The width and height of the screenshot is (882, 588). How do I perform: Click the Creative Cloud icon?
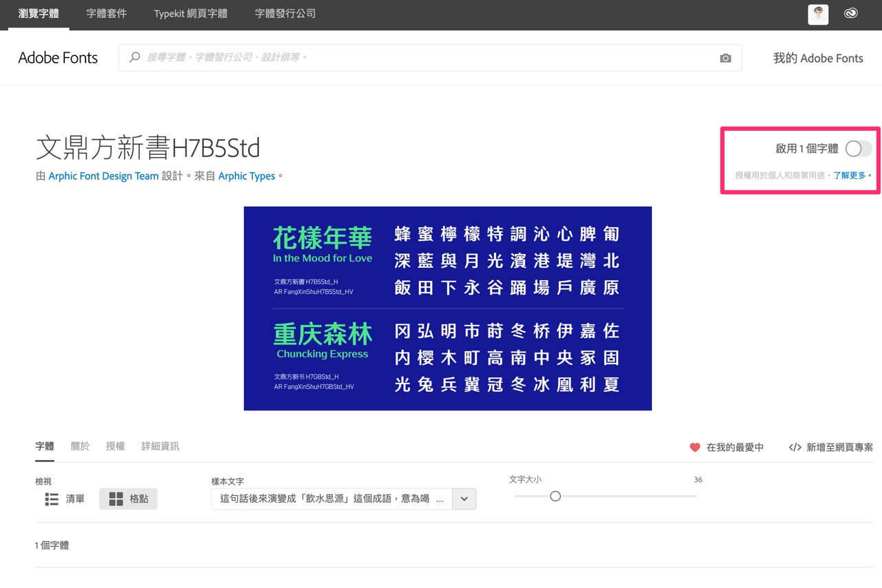851,13
